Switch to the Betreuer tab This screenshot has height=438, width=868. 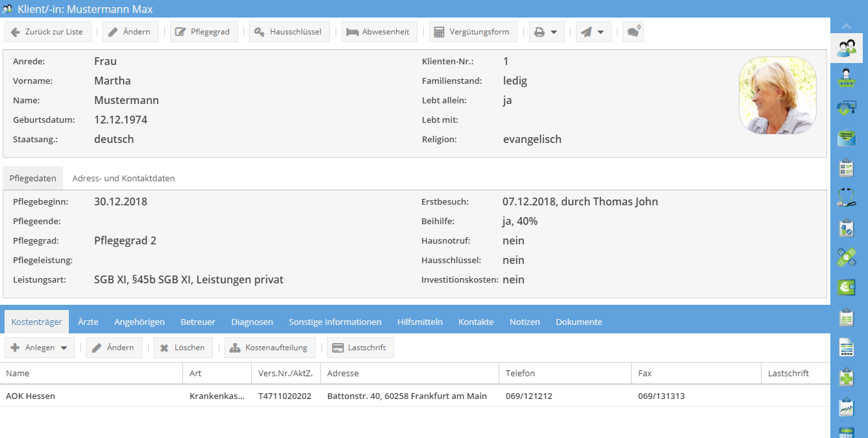point(198,322)
